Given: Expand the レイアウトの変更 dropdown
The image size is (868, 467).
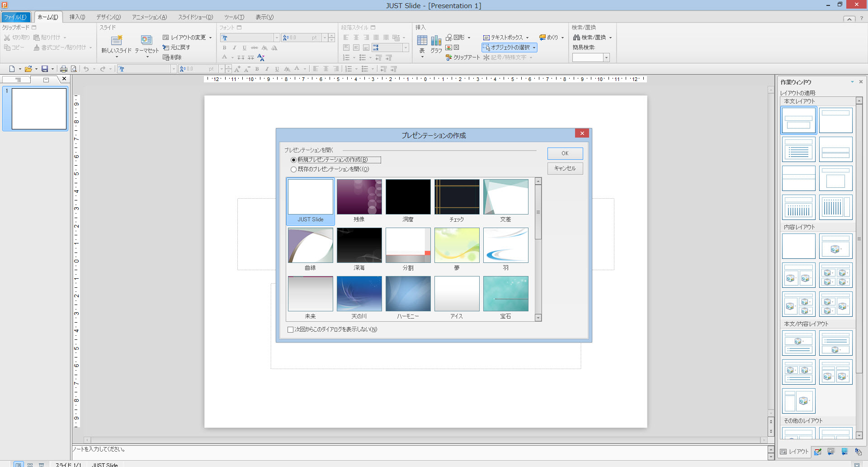Looking at the screenshot, I should [210, 38].
